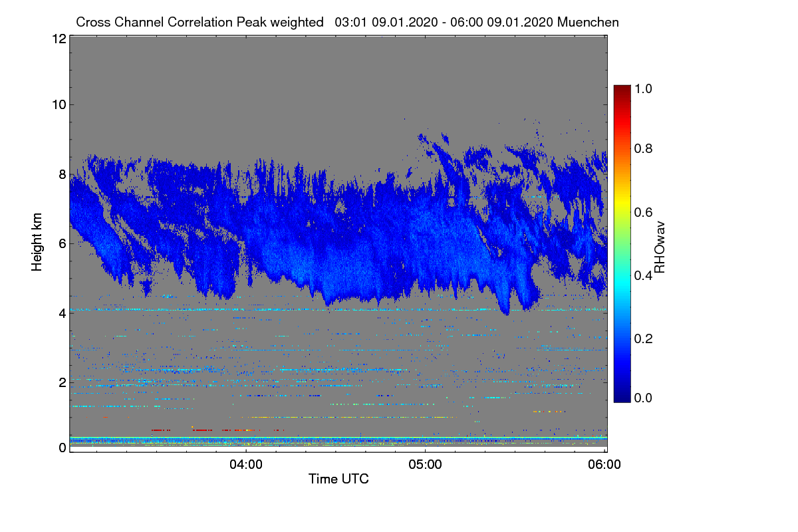
Task: Select the 04:00 time tick label
Action: 246,465
